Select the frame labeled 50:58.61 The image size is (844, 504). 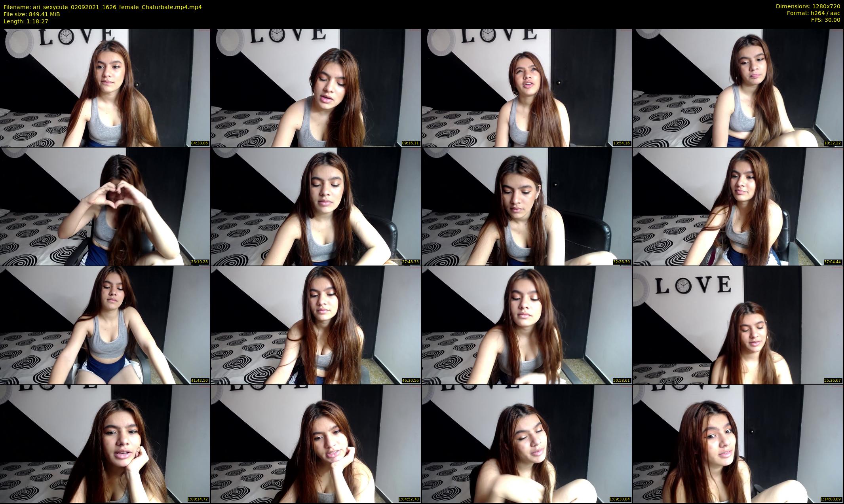pos(527,325)
